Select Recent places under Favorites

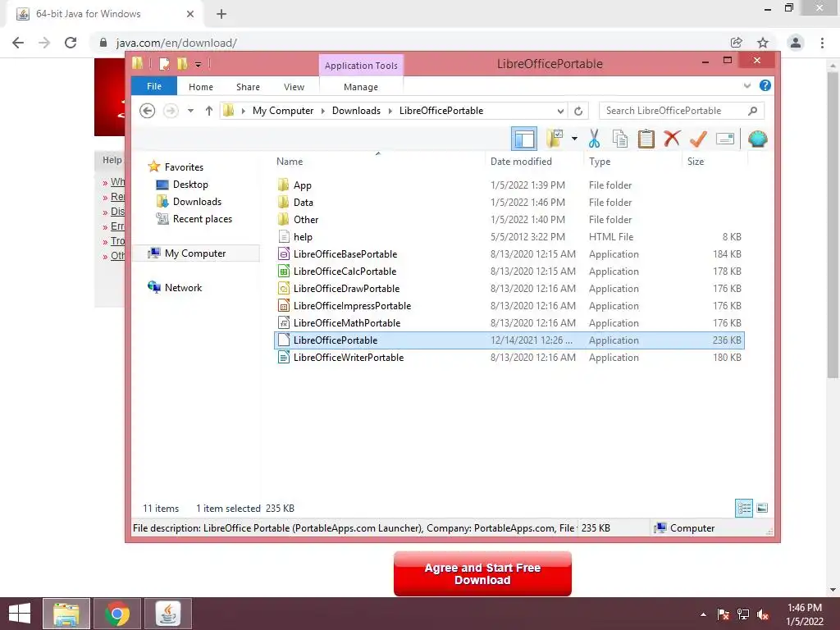tap(194, 218)
